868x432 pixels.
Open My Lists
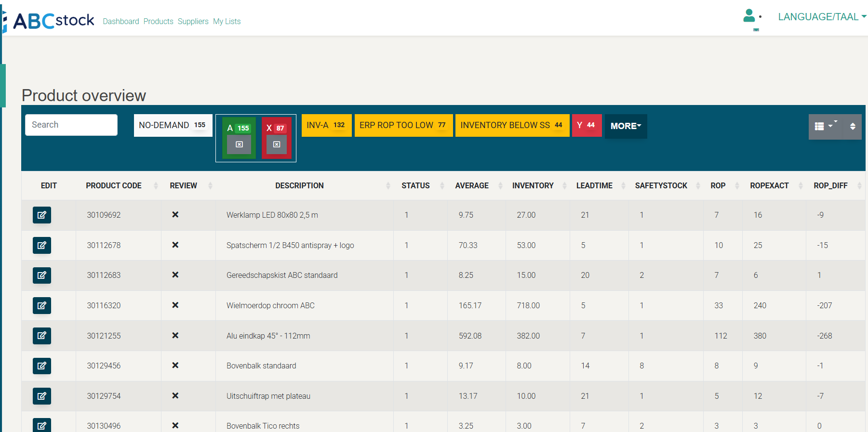tap(227, 21)
